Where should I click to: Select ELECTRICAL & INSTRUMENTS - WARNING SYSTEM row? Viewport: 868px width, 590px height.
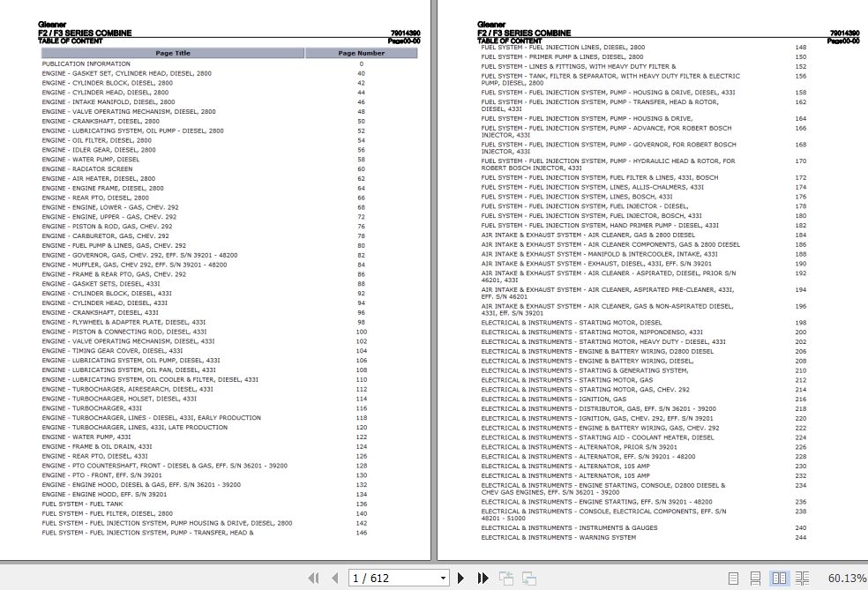[559, 538]
